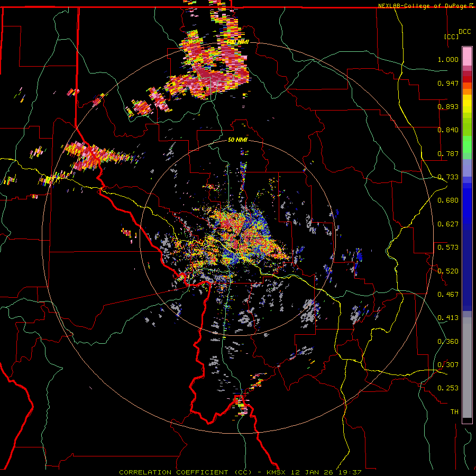Select the 0.947 legend value
The height and width of the screenshot is (476, 476).
448,83
